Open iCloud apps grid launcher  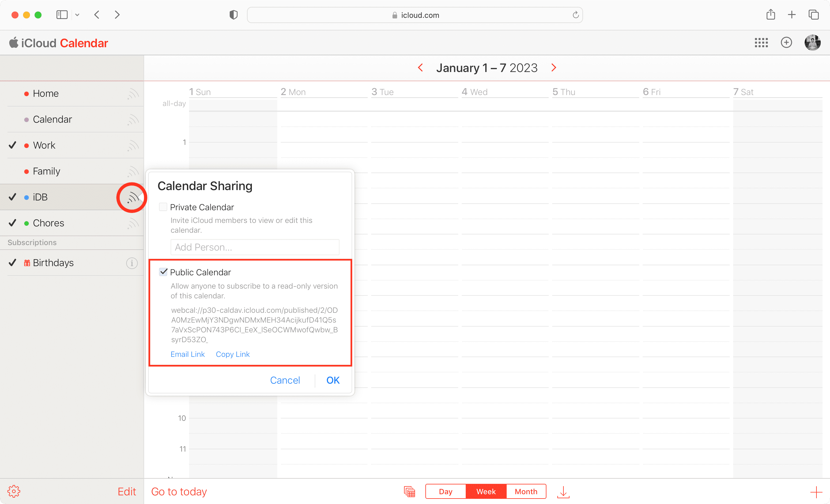761,43
